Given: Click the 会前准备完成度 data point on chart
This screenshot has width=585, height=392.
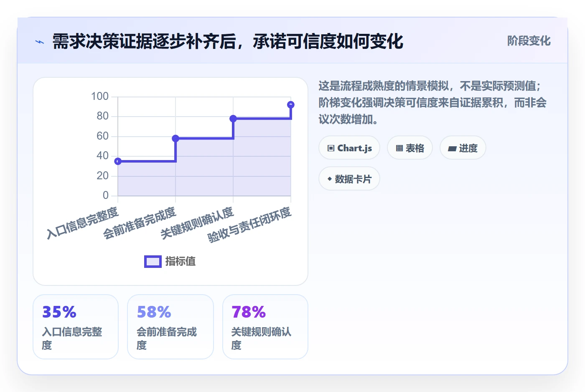Looking at the screenshot, I should [x=175, y=138].
